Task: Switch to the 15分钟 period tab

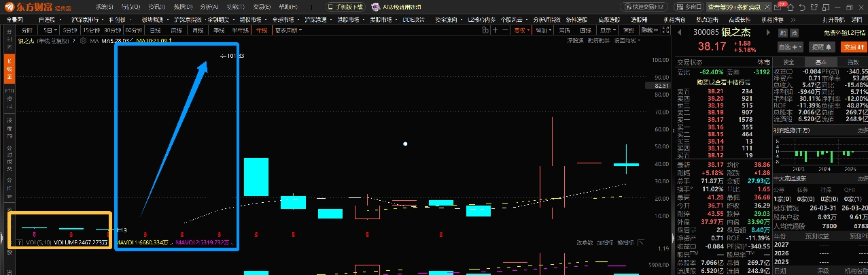Action: pos(90,30)
